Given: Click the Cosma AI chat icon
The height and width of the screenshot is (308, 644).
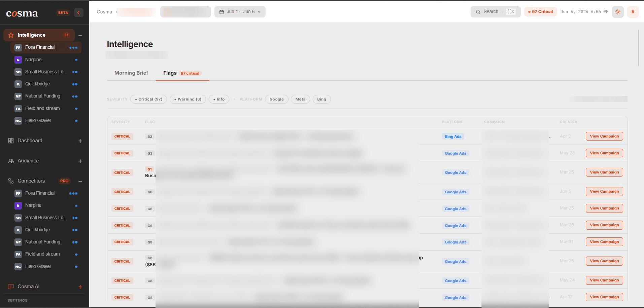Looking at the screenshot, I should pyautogui.click(x=11, y=286).
